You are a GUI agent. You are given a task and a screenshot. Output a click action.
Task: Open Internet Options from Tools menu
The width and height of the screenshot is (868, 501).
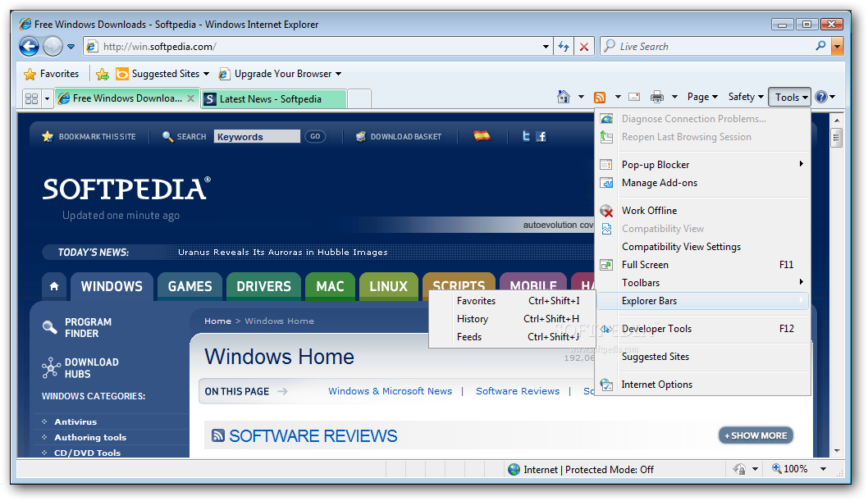coord(702,385)
